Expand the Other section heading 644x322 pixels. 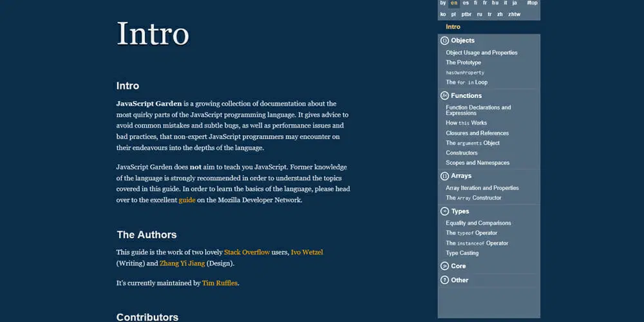(x=460, y=280)
